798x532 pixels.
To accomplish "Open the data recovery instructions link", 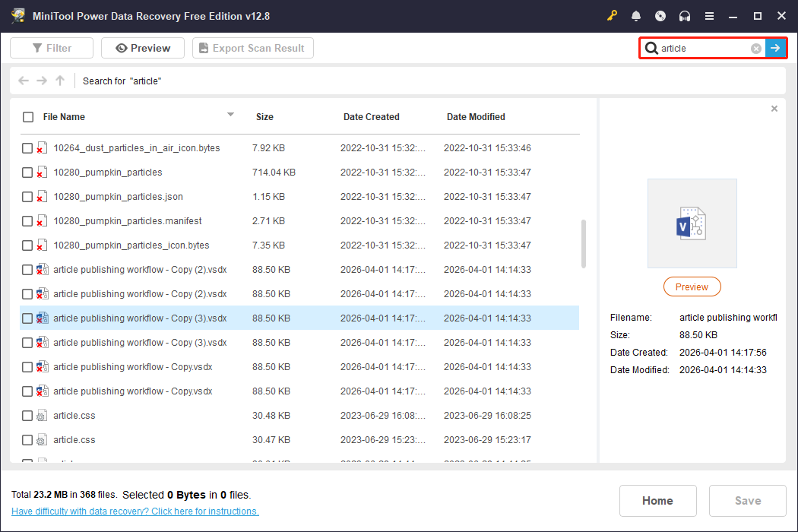I will click(135, 511).
